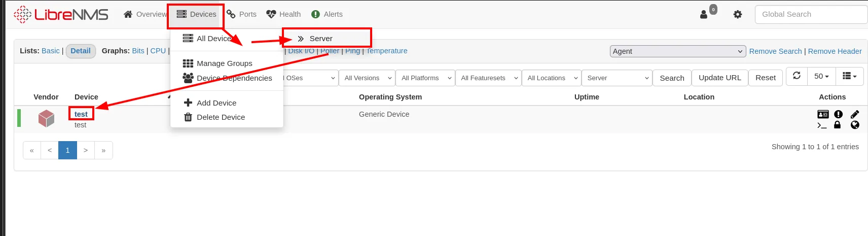The height and width of the screenshot is (236, 868).
Task: Select Add Device in the menu
Action: tap(210, 103)
